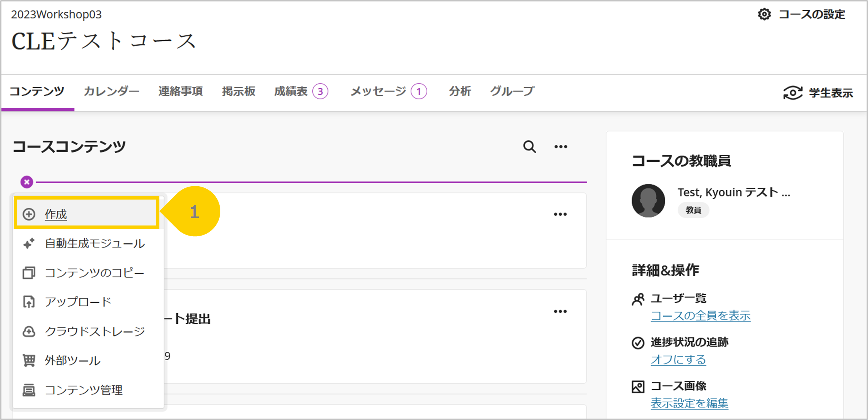Select コンテンツのコピー menu entry

88,273
